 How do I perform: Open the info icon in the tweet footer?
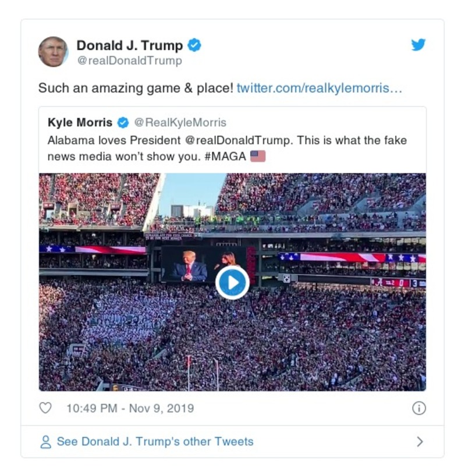click(x=418, y=409)
